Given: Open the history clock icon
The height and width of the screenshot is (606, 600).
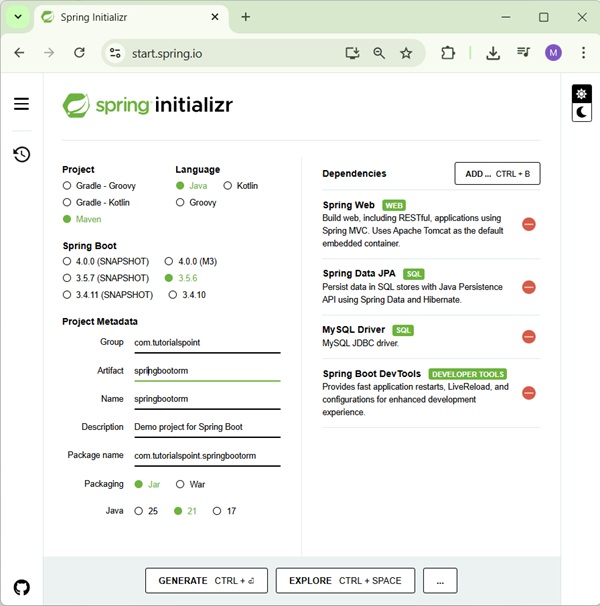Looking at the screenshot, I should (21, 154).
